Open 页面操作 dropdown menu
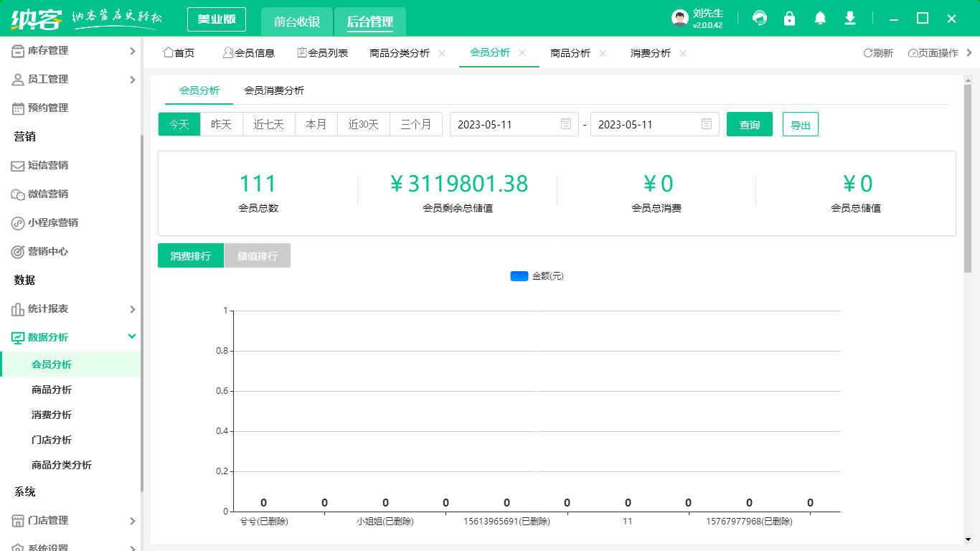 933,53
